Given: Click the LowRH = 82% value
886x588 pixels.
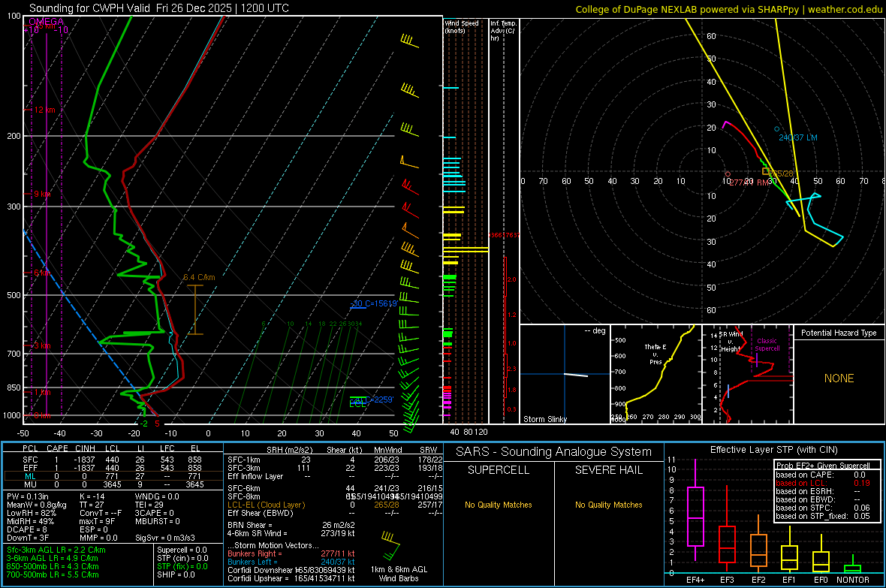Looking at the screenshot, I should coord(32,513).
